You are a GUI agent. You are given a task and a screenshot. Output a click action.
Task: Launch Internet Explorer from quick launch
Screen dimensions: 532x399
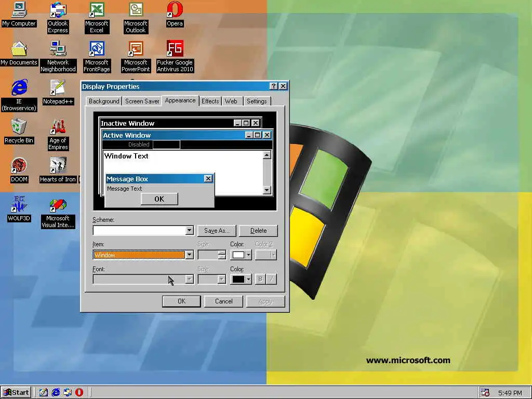pyautogui.click(x=56, y=393)
